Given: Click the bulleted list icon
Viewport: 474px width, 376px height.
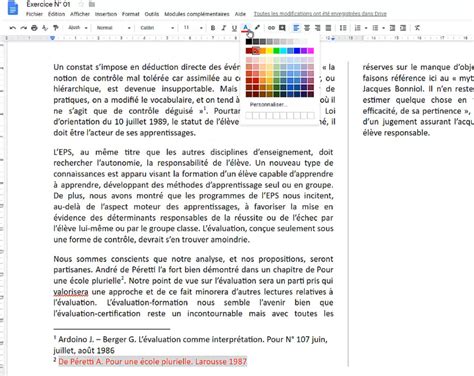Looking at the screenshot, I should click(375, 28).
